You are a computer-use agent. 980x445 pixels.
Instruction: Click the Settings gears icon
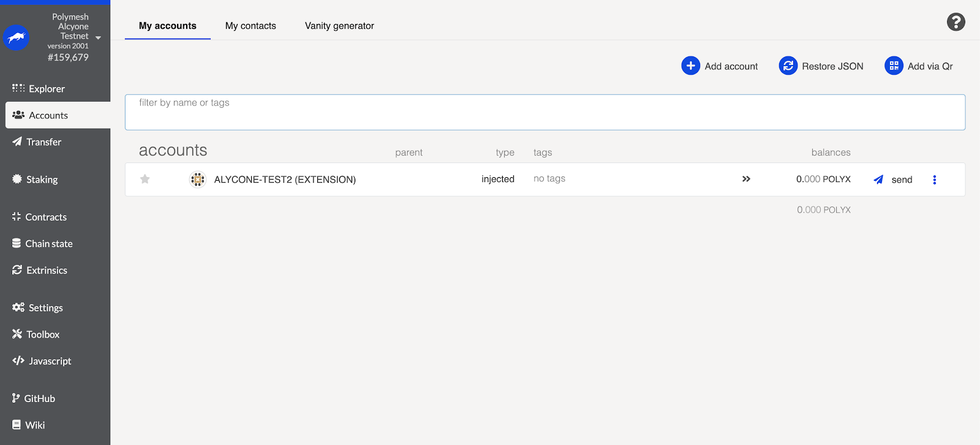pos(18,307)
